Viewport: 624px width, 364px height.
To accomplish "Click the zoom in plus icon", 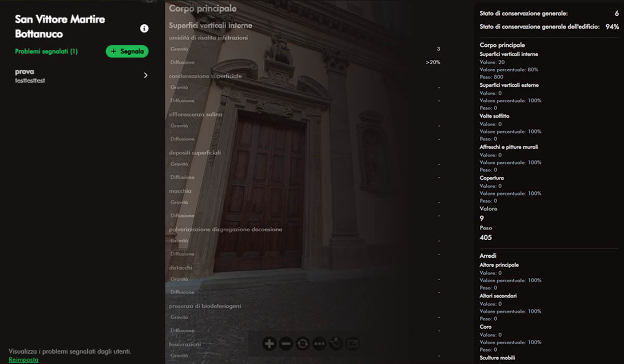I will 269,343.
